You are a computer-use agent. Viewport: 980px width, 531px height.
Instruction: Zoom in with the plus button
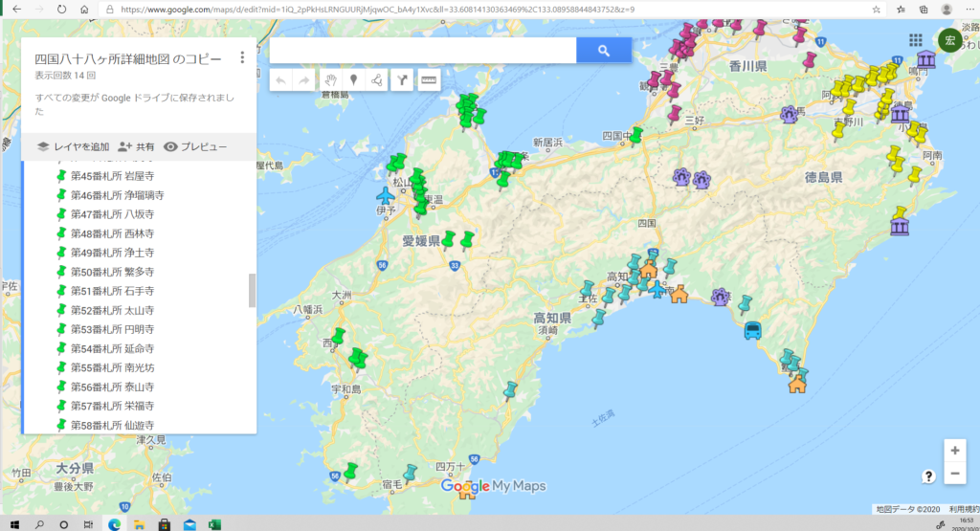coord(954,451)
